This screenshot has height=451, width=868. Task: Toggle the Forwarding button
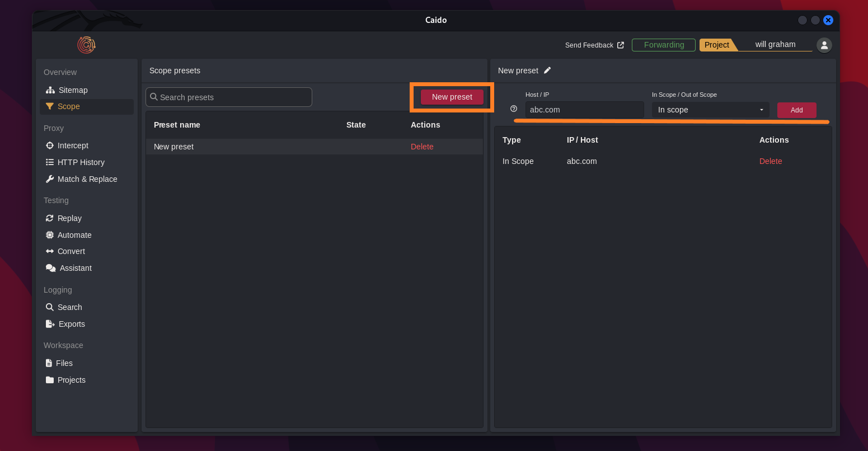664,45
